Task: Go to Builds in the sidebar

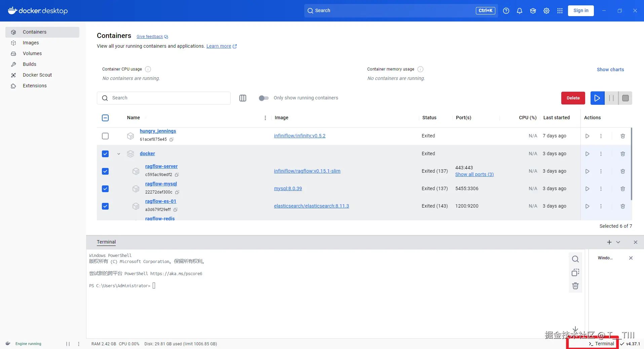Action: click(42, 64)
